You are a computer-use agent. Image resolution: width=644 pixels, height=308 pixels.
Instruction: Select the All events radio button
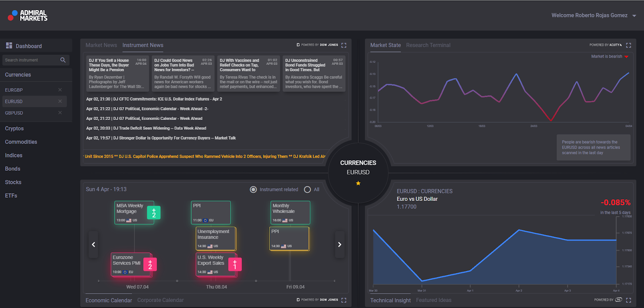(x=308, y=190)
